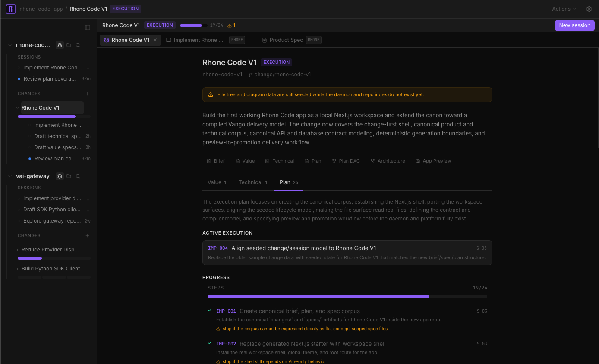This screenshot has width=599, height=364.
Task: Open the Actions dropdown menu
Action: [x=564, y=9]
